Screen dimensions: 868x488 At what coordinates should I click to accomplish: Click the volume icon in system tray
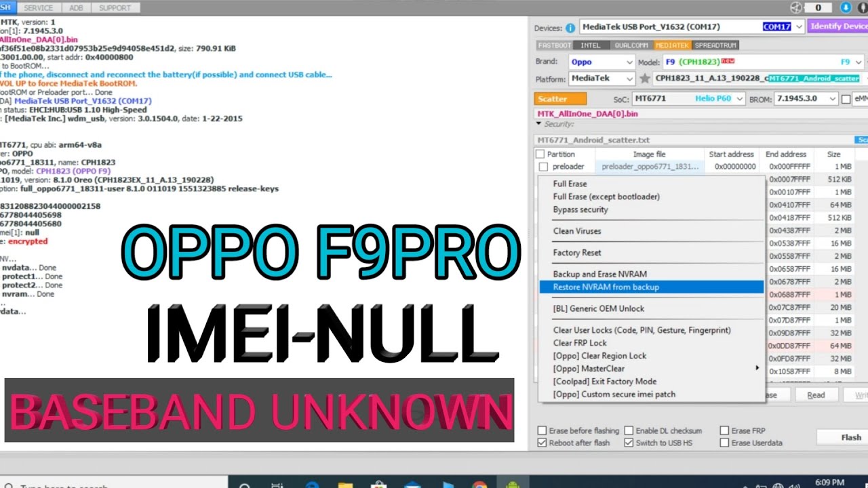click(793, 485)
